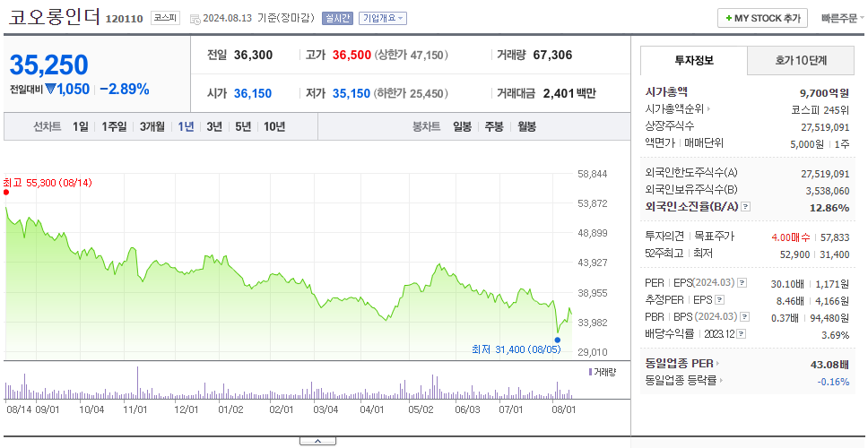Select the 10년 line chart period
Viewport: 868px width, 448px height.
274,126
